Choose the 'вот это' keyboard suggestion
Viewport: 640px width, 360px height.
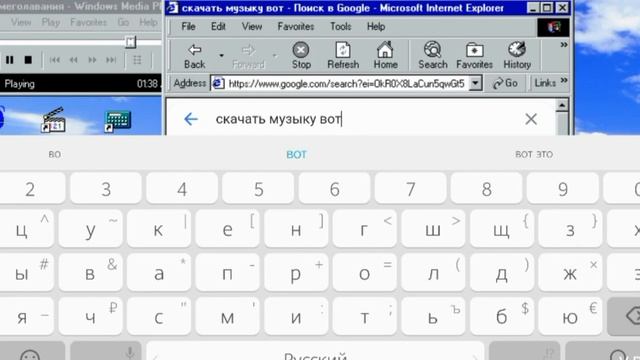coord(534,155)
